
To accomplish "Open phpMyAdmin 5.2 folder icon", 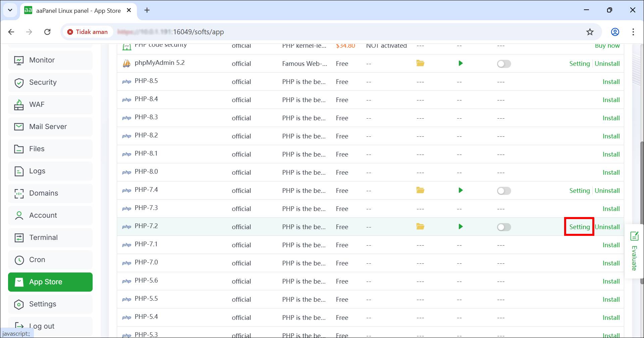I will coord(420,63).
